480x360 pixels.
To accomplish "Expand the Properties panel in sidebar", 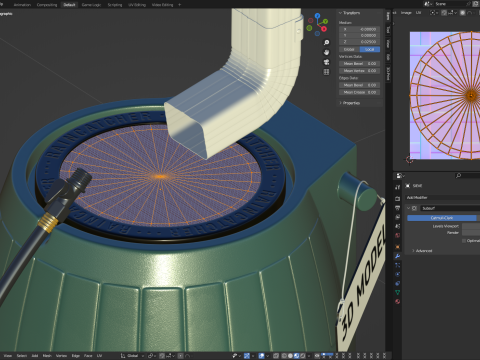I will click(x=350, y=103).
